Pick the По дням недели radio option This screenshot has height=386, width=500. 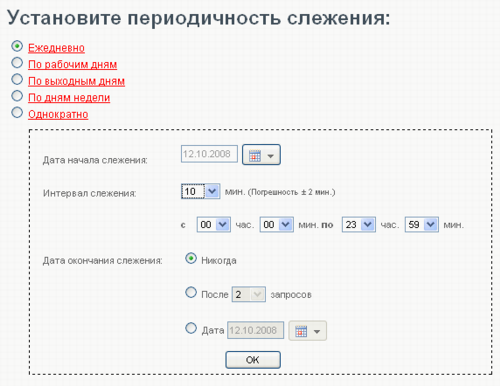pos(17,96)
